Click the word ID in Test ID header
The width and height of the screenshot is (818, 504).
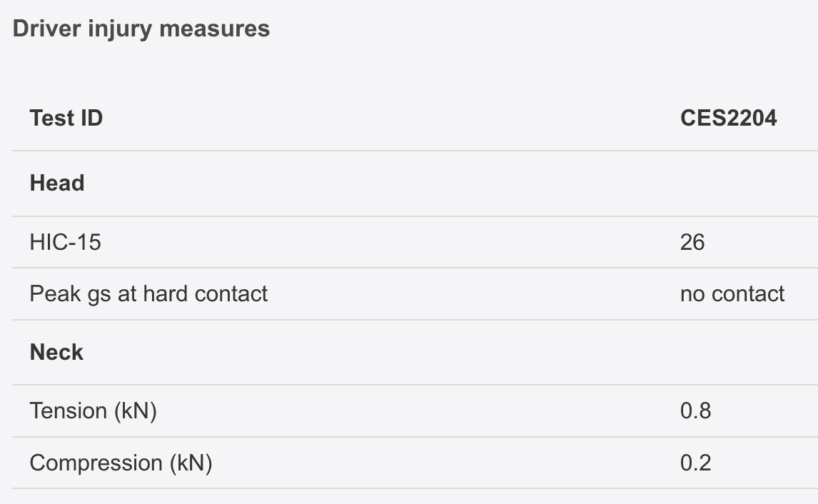point(91,118)
